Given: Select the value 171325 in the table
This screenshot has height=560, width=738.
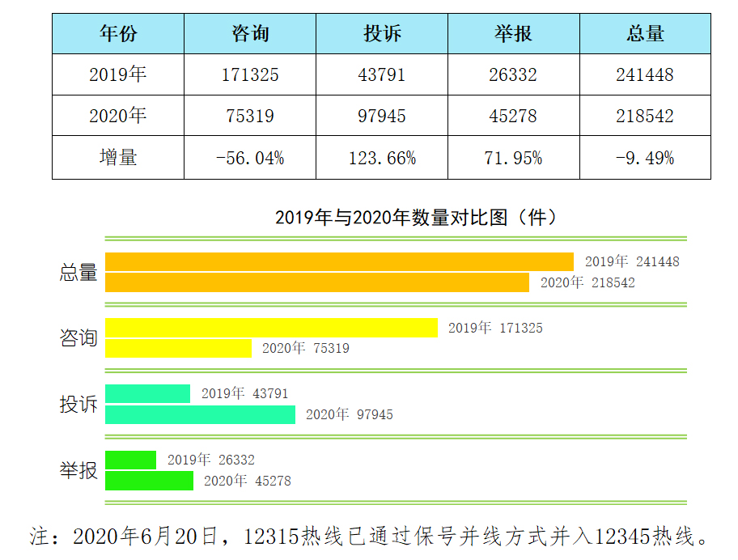Looking at the screenshot, I should click(x=251, y=74).
